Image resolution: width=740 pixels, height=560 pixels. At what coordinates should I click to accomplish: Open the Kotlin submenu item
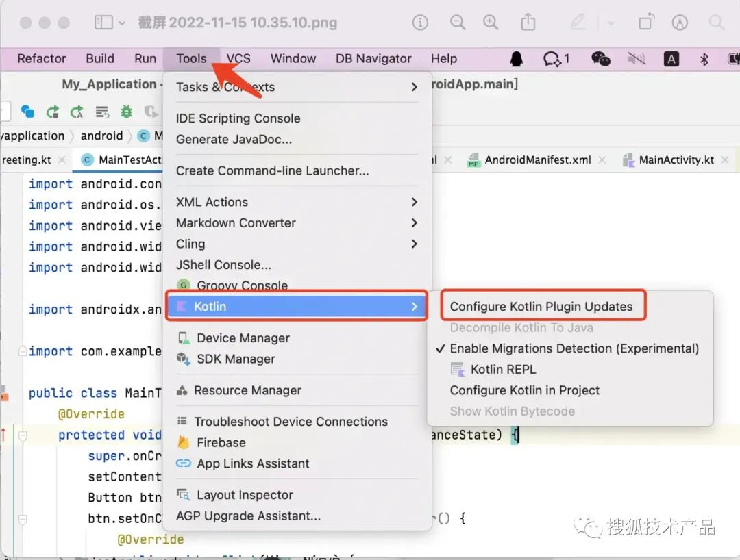297,307
